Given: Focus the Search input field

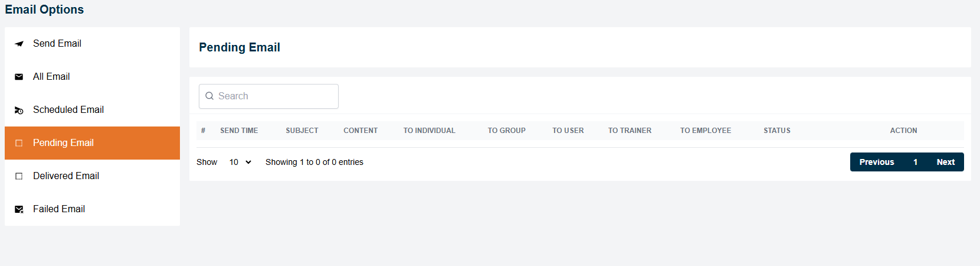Looking at the screenshot, I should [x=275, y=96].
